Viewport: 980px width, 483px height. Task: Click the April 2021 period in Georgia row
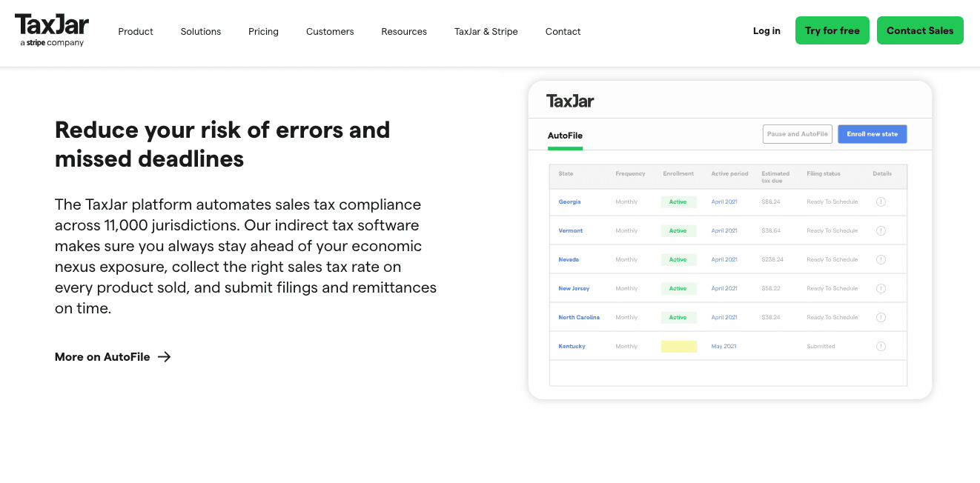click(724, 201)
